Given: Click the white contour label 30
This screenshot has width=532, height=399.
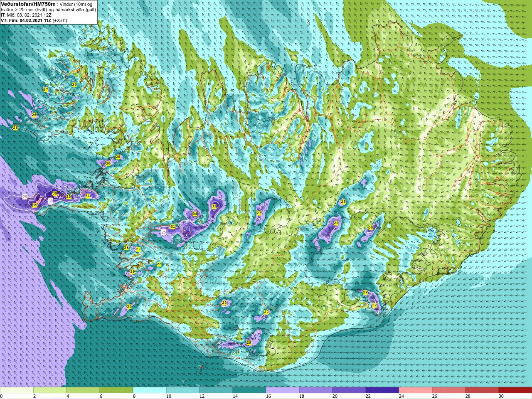Looking at the screenshot, I should [x=51, y=201].
